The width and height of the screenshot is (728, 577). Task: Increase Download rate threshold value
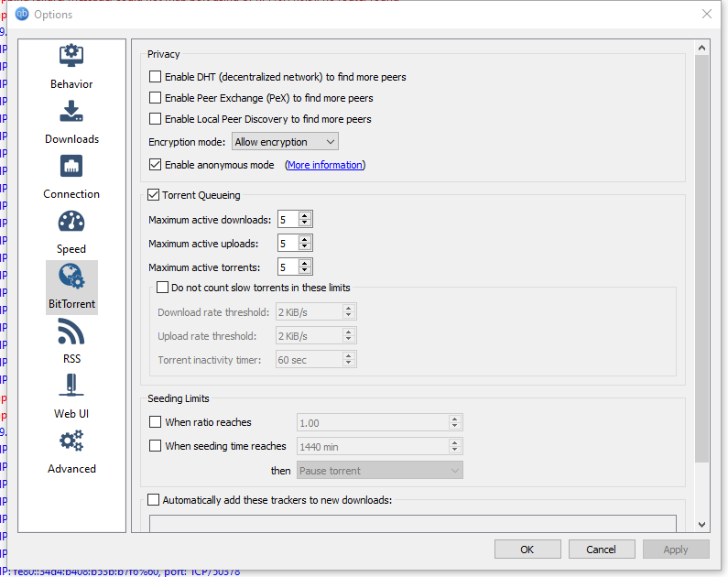[x=348, y=308]
